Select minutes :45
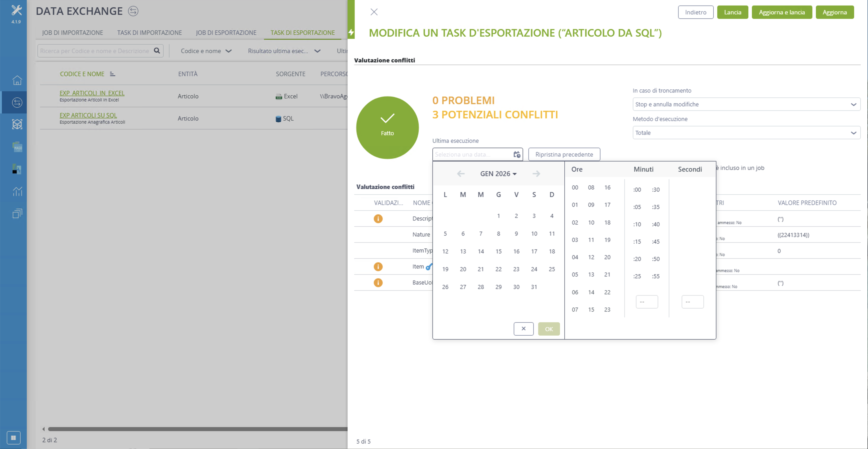The width and height of the screenshot is (868, 449). (655, 242)
